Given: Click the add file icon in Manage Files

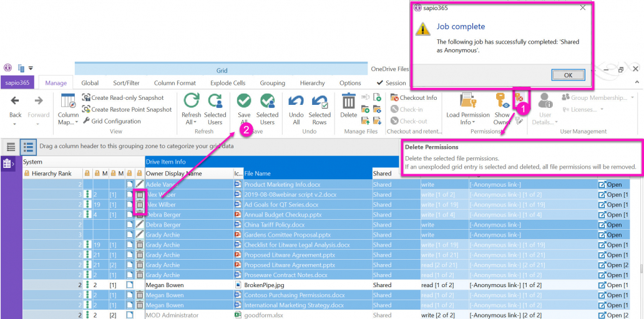Looking at the screenshot, I should [x=377, y=98].
